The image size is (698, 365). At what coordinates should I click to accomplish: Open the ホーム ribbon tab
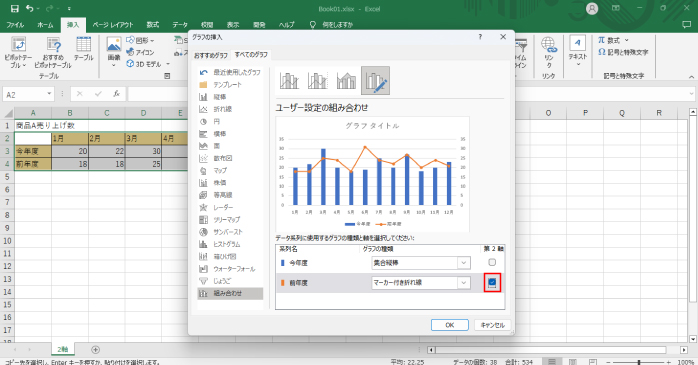pos(45,25)
